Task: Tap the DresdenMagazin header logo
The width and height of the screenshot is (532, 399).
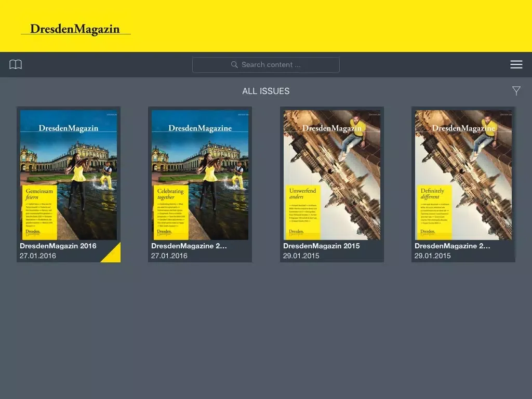Action: point(75,29)
